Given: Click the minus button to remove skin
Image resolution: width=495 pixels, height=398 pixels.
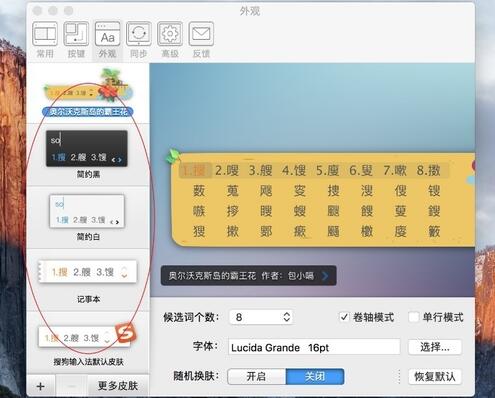Looking at the screenshot, I should [71, 386].
